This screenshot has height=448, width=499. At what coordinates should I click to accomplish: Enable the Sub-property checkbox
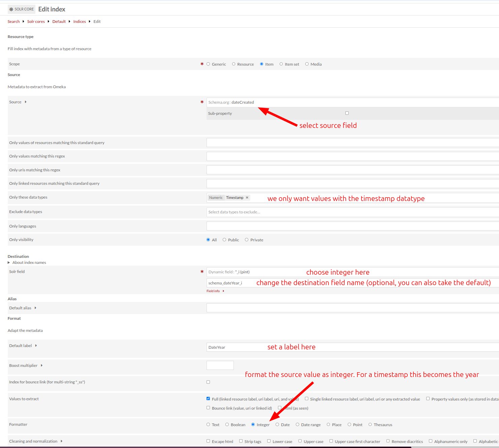coord(347,113)
